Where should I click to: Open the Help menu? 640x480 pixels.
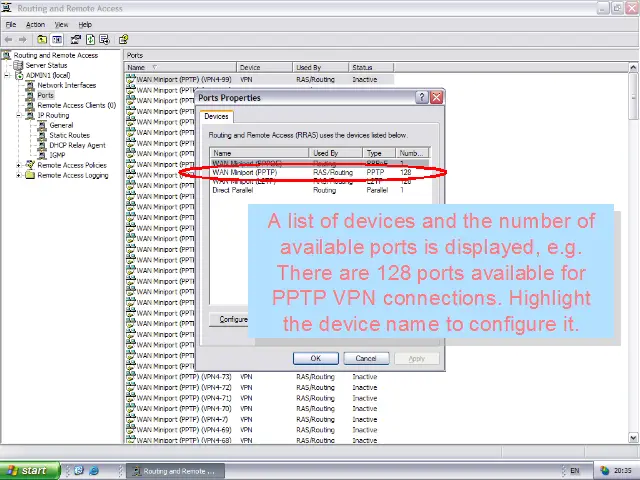tap(85, 24)
